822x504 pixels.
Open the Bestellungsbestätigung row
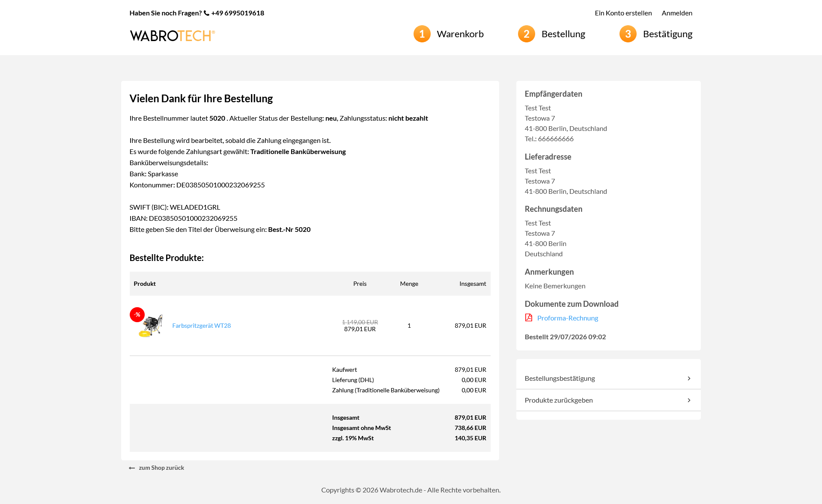pos(608,378)
